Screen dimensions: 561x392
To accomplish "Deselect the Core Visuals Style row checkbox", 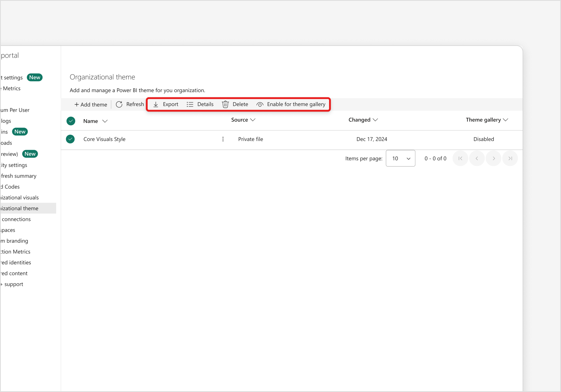I will pyautogui.click(x=70, y=139).
